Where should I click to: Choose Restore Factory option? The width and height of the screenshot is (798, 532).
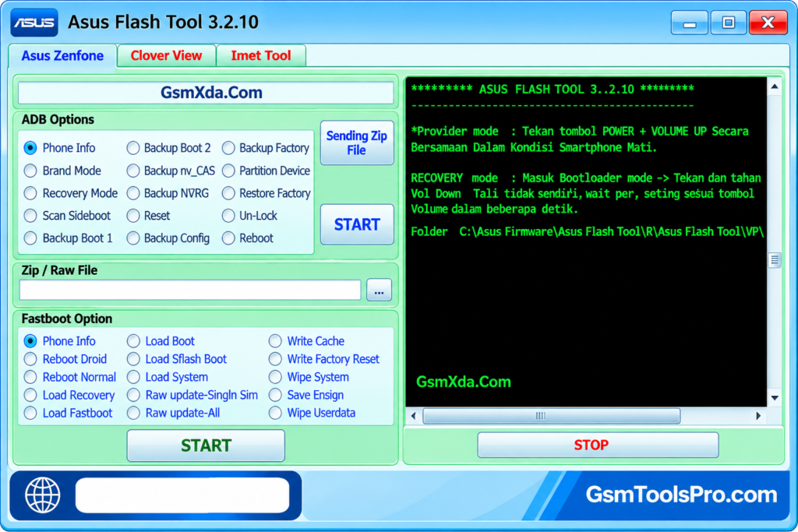pyautogui.click(x=228, y=193)
